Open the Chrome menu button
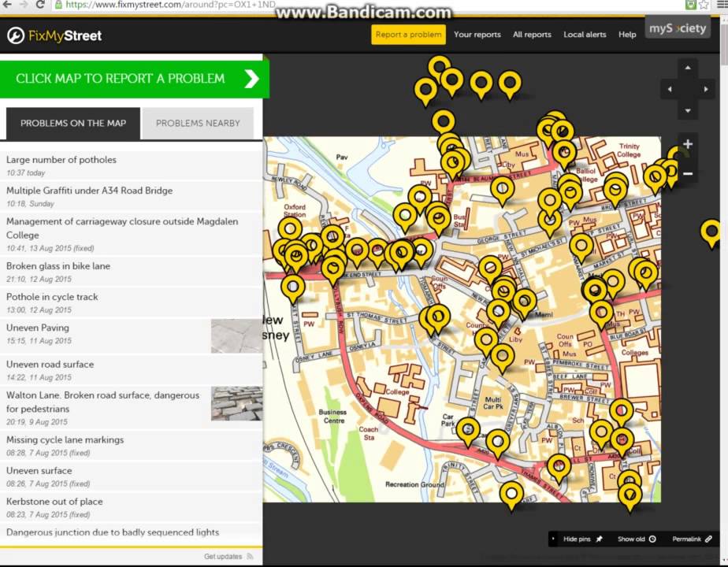This screenshot has height=567, width=728. coord(721,5)
